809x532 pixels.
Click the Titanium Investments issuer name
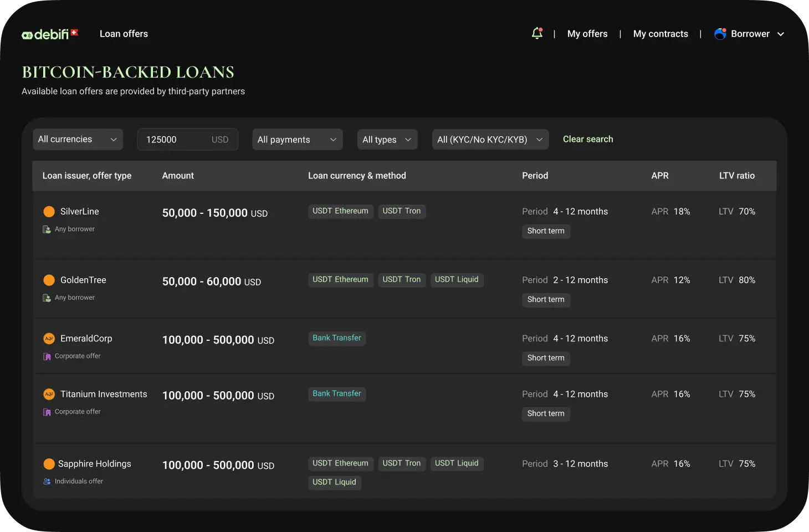click(x=104, y=395)
